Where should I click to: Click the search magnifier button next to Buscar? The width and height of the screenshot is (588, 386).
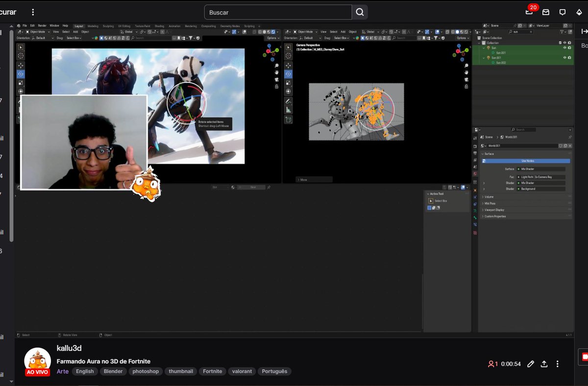[360, 12]
